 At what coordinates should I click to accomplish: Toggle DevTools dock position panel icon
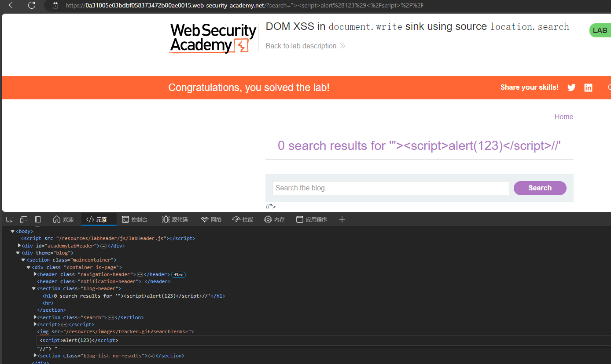(37, 219)
